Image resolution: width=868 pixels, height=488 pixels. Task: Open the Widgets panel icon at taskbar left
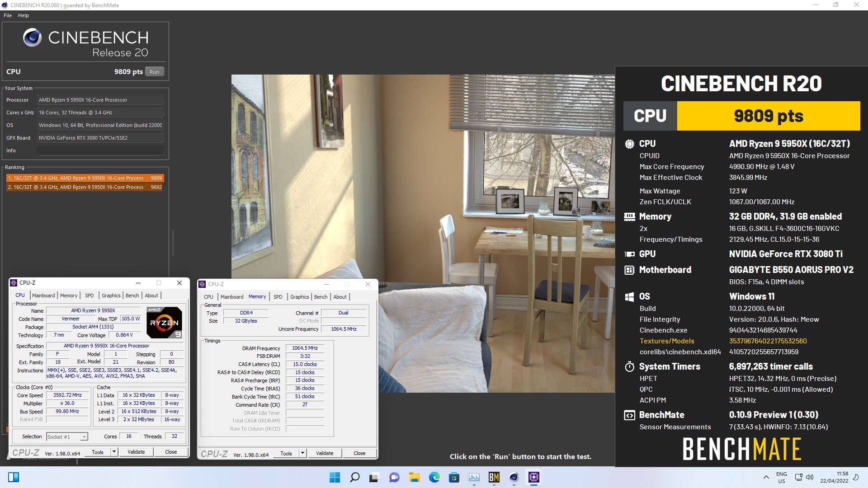click(x=14, y=477)
